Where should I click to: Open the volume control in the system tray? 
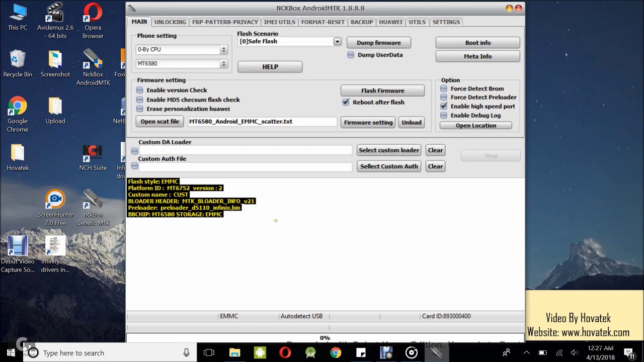click(x=575, y=353)
